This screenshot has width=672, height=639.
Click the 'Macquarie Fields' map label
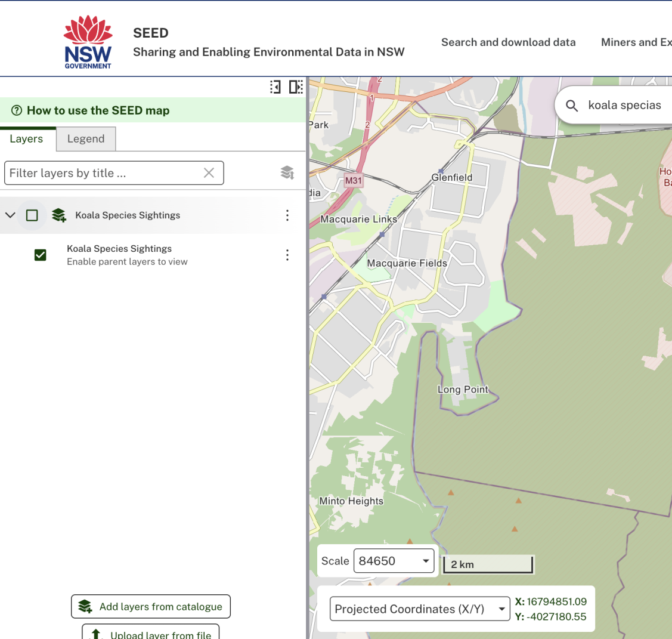click(x=407, y=263)
